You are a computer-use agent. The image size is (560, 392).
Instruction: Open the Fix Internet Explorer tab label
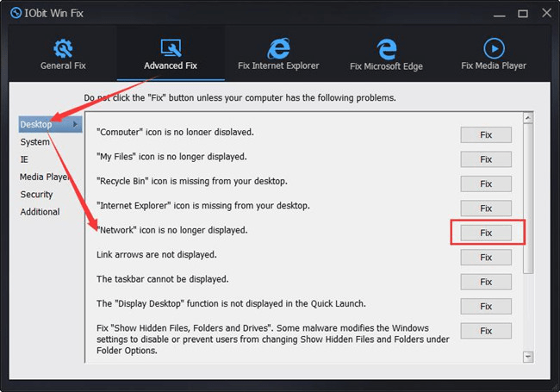click(278, 65)
